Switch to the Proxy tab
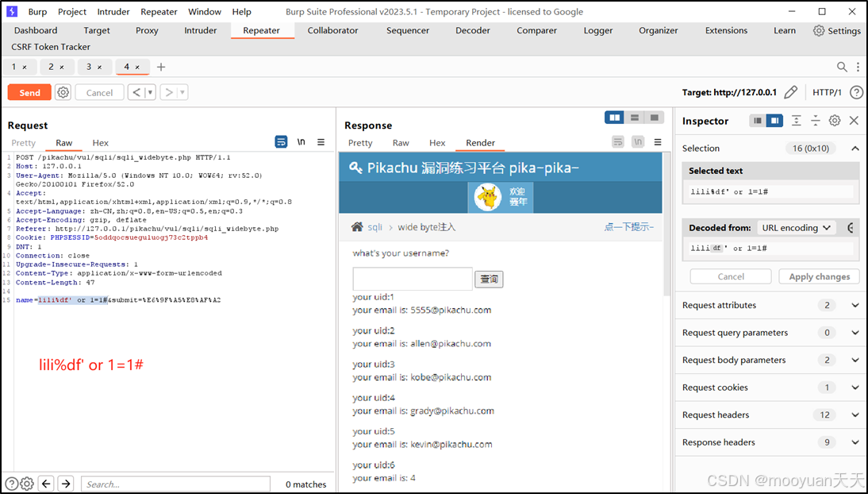868x494 pixels. pos(147,30)
